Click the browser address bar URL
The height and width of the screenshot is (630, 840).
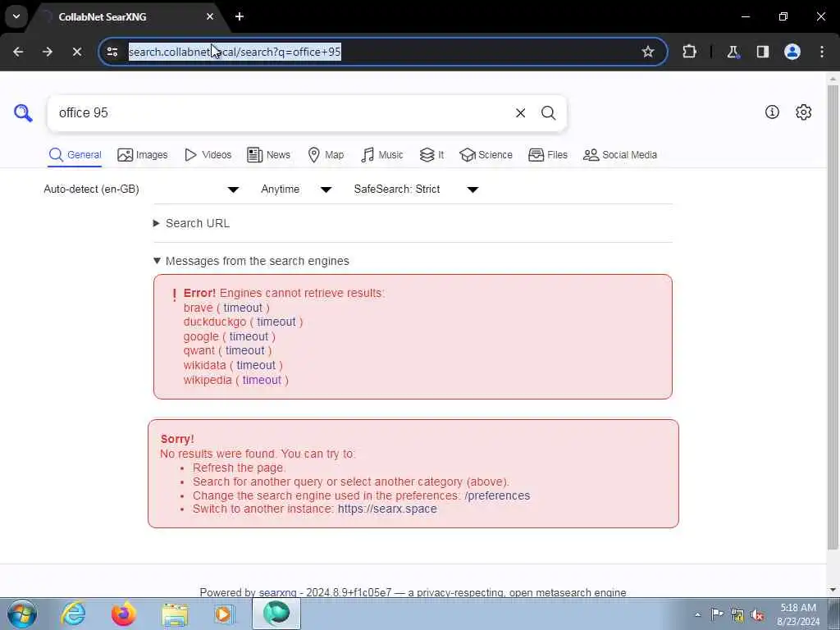click(x=235, y=52)
